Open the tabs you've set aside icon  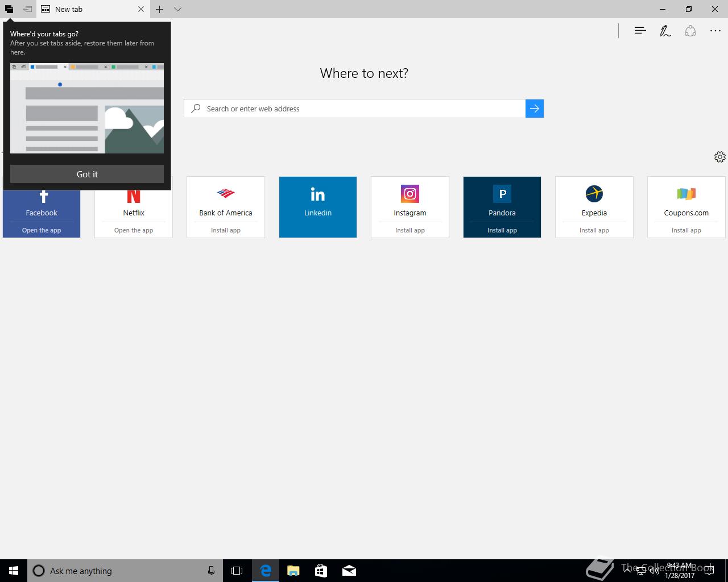coord(9,9)
